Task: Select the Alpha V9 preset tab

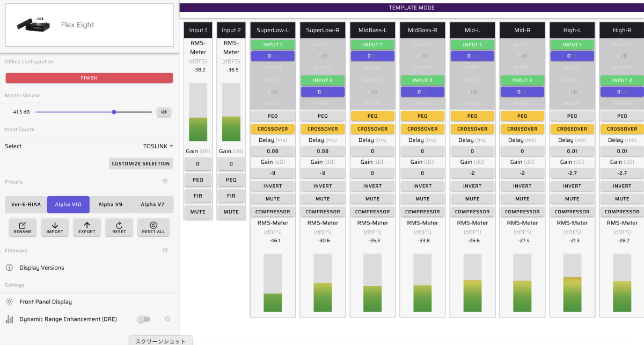Action: [110, 204]
